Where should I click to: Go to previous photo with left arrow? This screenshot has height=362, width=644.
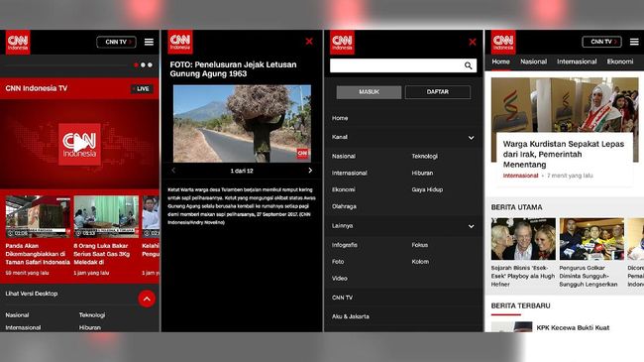173,171
